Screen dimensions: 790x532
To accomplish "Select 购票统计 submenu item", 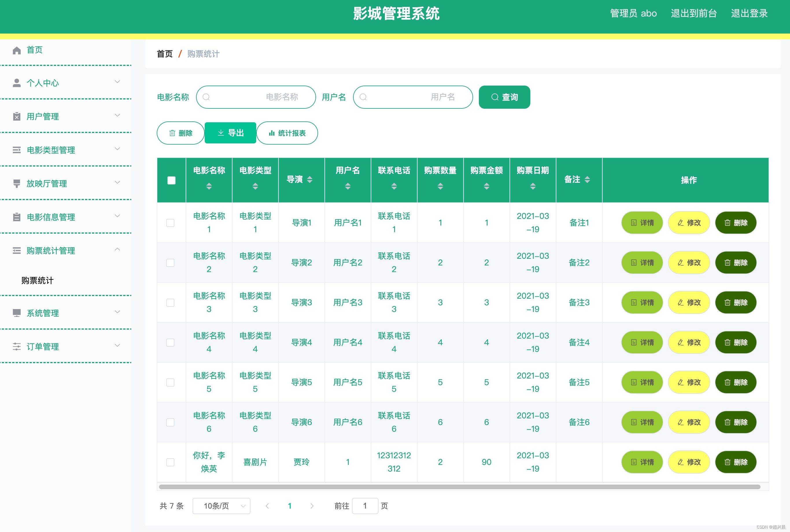I will coord(37,280).
